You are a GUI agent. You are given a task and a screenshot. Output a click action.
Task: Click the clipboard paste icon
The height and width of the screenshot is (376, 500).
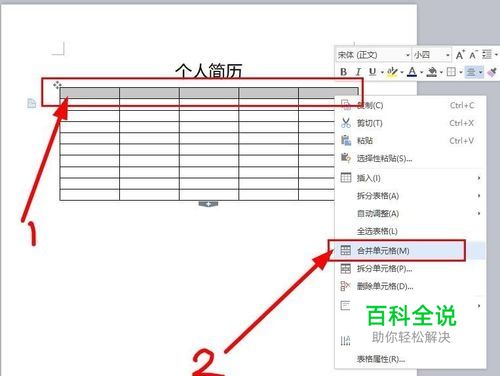346,140
